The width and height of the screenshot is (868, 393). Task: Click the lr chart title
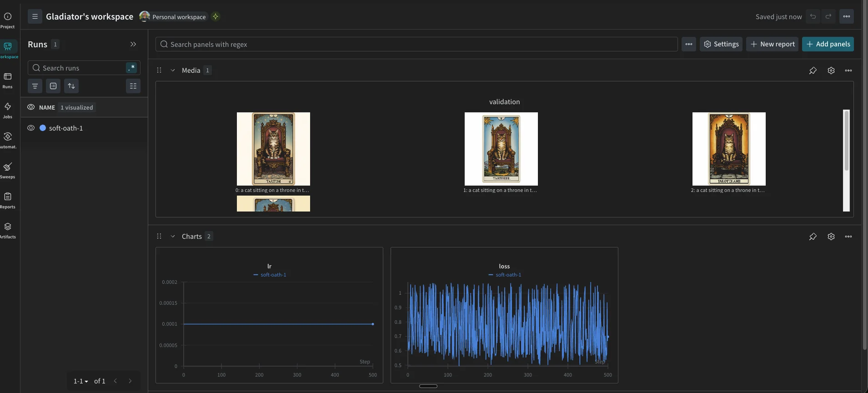pos(269,266)
